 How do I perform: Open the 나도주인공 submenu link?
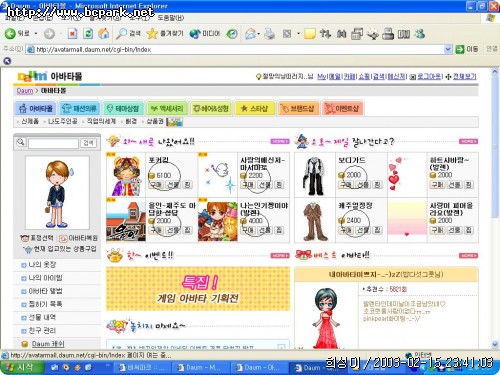[x=63, y=121]
